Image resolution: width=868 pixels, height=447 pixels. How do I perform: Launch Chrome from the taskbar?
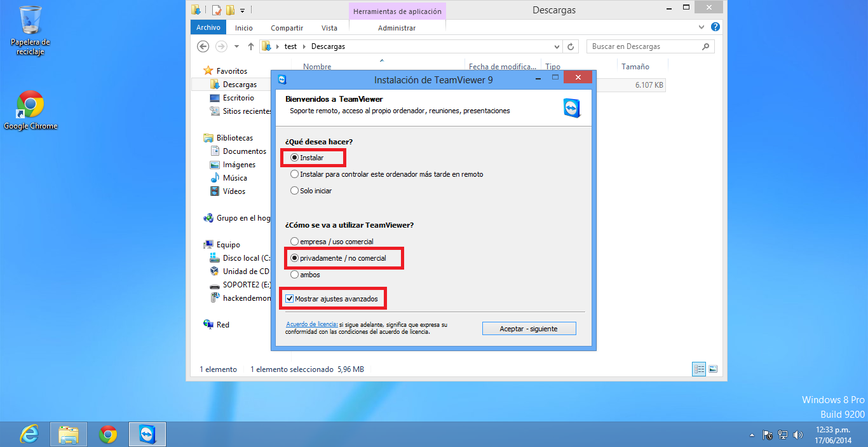tap(108, 434)
